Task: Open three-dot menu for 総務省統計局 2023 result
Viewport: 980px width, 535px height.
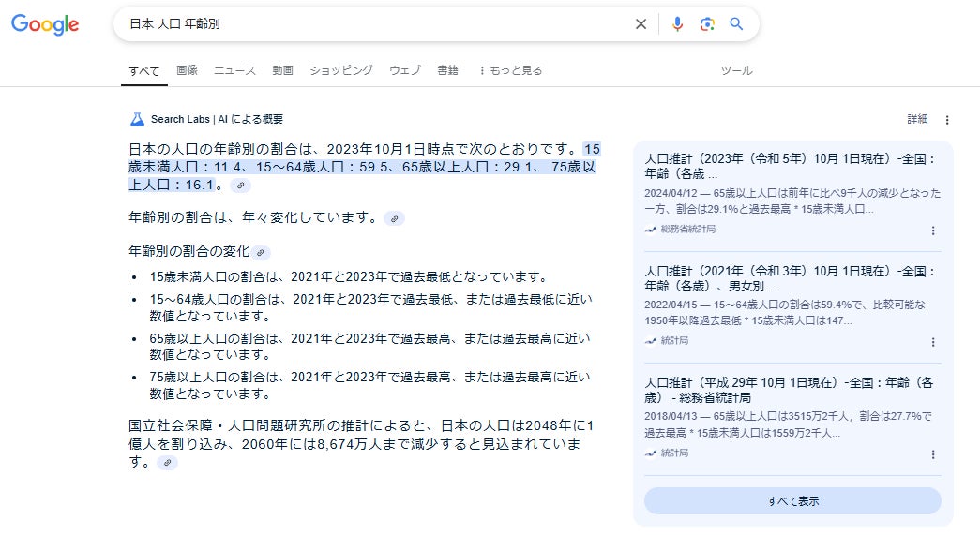Action: pyautogui.click(x=933, y=230)
